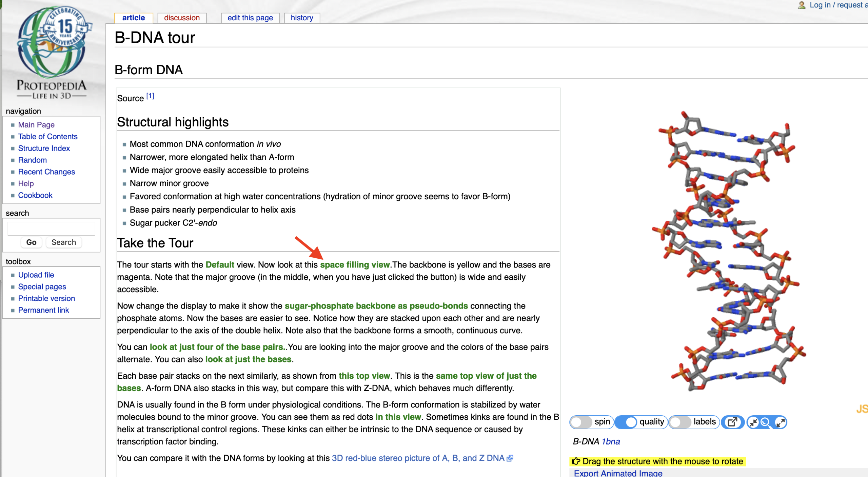Click the user icon beside Log in
868x477 pixels.
pyautogui.click(x=802, y=5)
